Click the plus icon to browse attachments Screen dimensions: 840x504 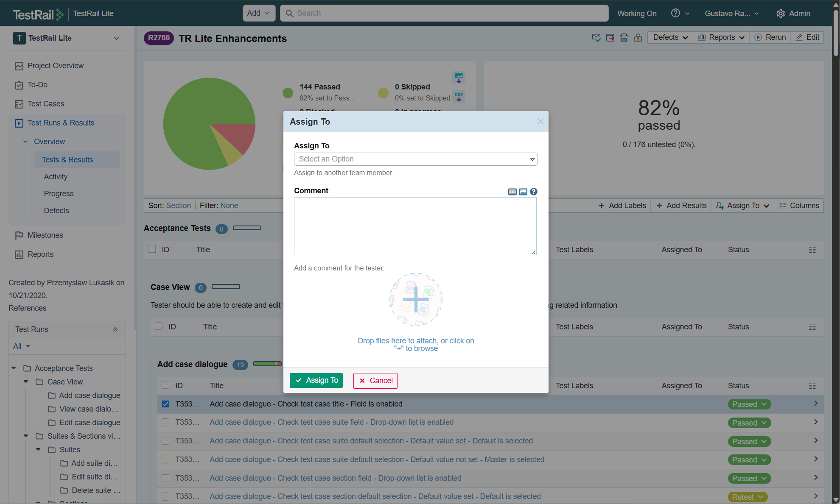coord(416,299)
